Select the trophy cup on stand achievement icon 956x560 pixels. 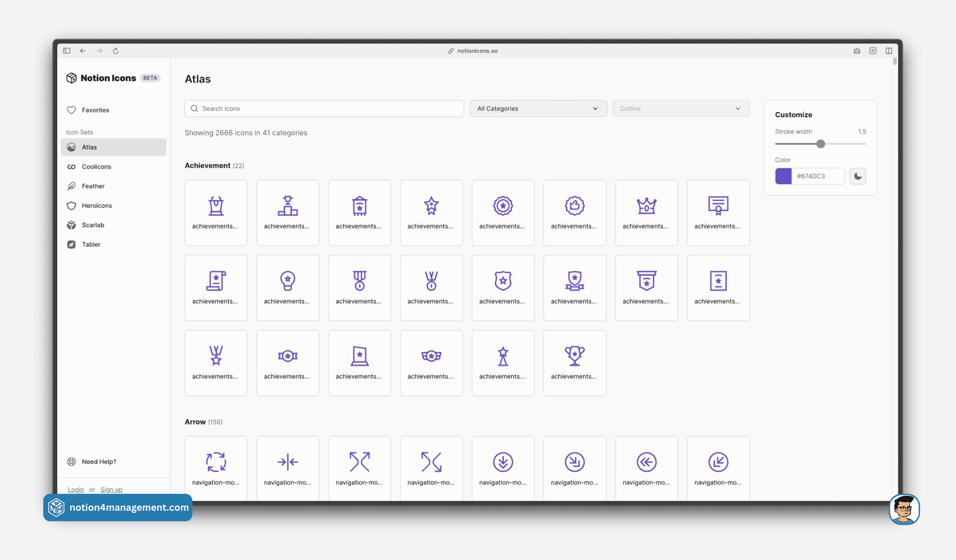[216, 213]
